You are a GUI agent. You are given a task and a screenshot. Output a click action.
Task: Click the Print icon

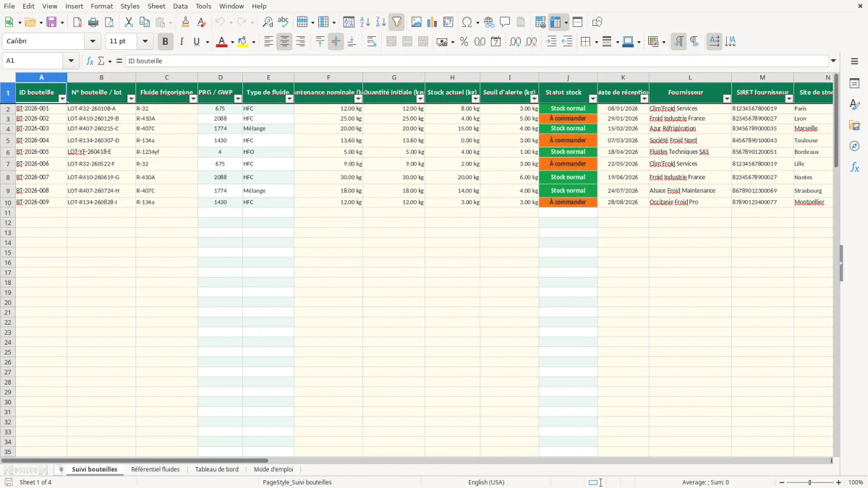93,22
